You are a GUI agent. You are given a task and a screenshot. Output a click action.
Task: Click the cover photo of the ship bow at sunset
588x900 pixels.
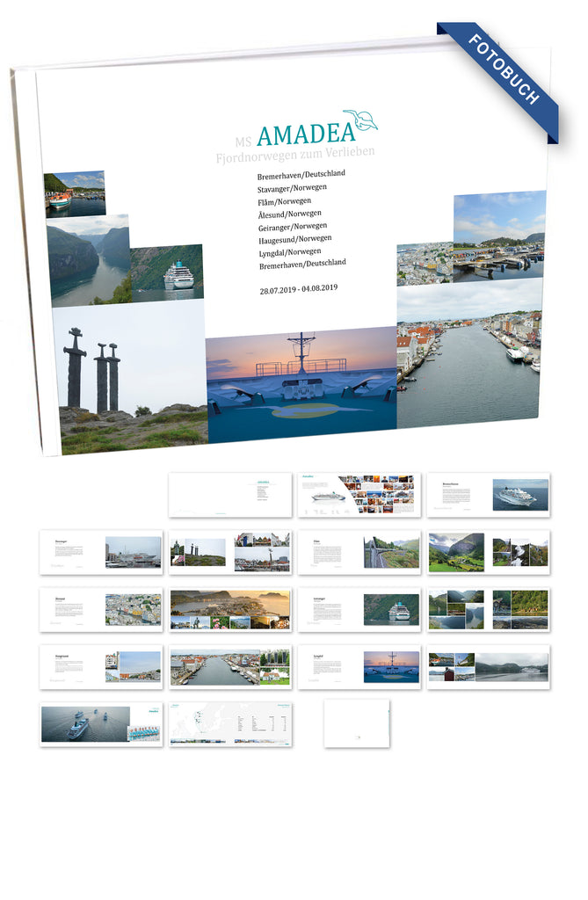301,385
